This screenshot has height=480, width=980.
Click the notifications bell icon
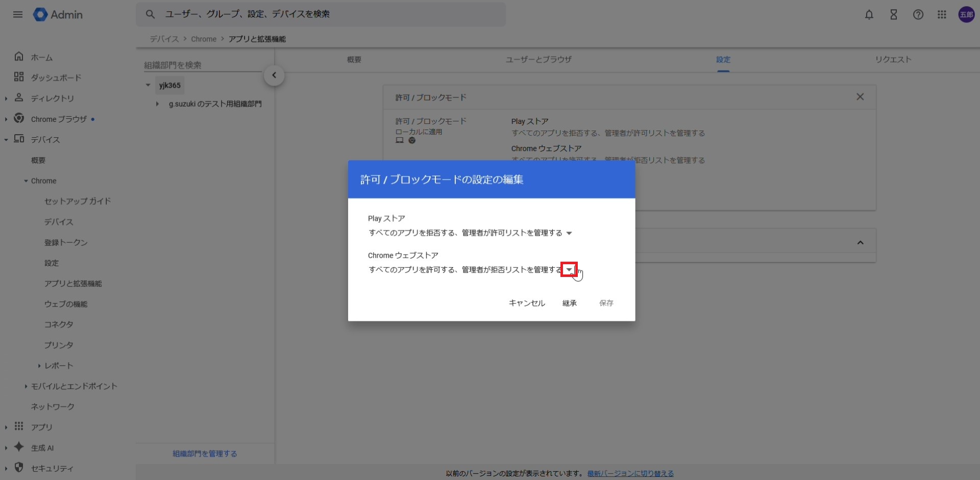tap(869, 15)
